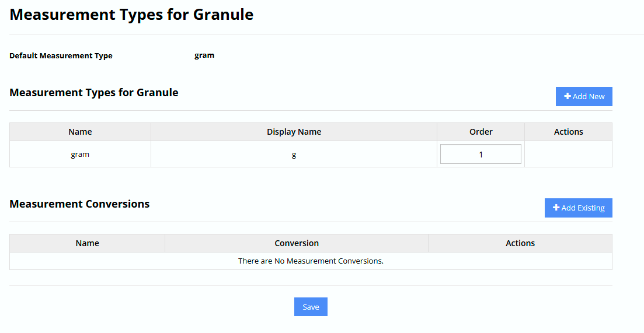Viewport: 644px width, 333px height.
Task: Focus the Order input for gram
Action: pos(481,155)
